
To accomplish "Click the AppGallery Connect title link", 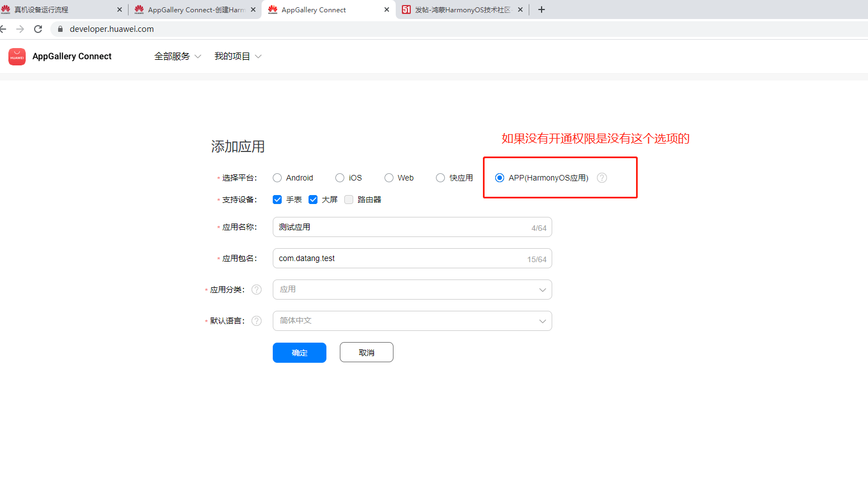I will pyautogui.click(x=72, y=56).
